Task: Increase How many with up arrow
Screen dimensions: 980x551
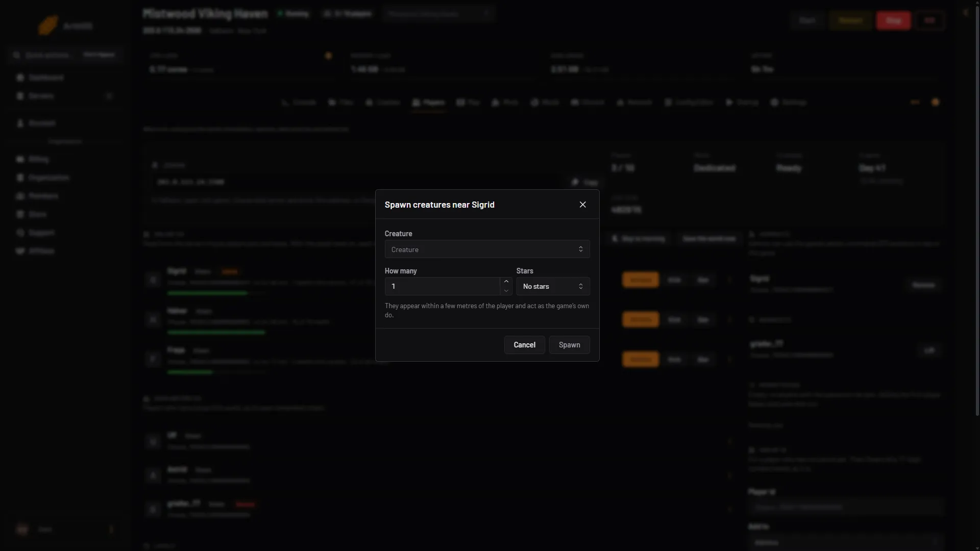Action: click(x=506, y=282)
